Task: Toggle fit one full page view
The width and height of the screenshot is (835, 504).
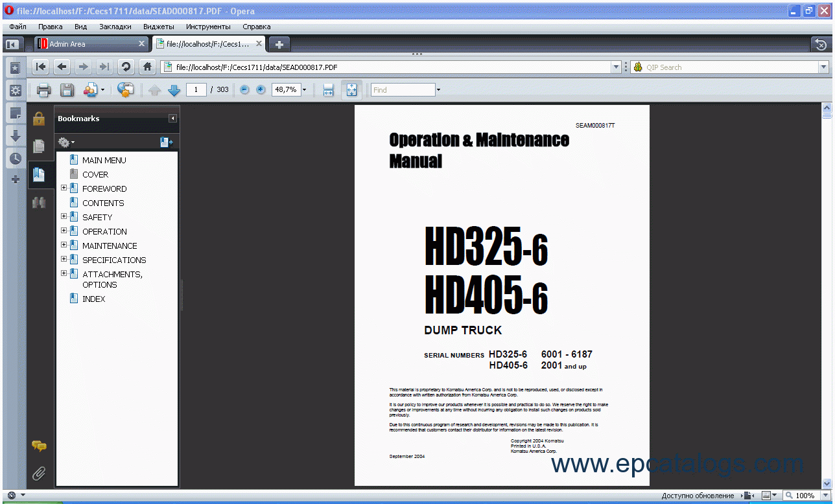Action: pyautogui.click(x=351, y=90)
